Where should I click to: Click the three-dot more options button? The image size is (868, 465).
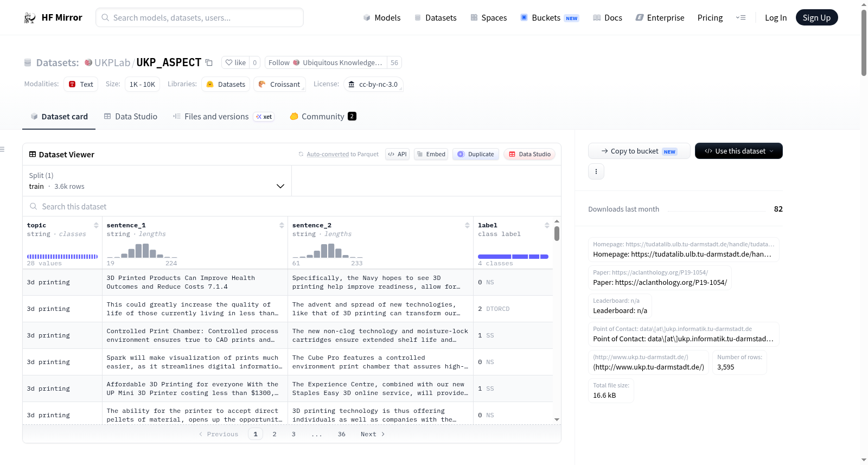pyautogui.click(x=596, y=171)
